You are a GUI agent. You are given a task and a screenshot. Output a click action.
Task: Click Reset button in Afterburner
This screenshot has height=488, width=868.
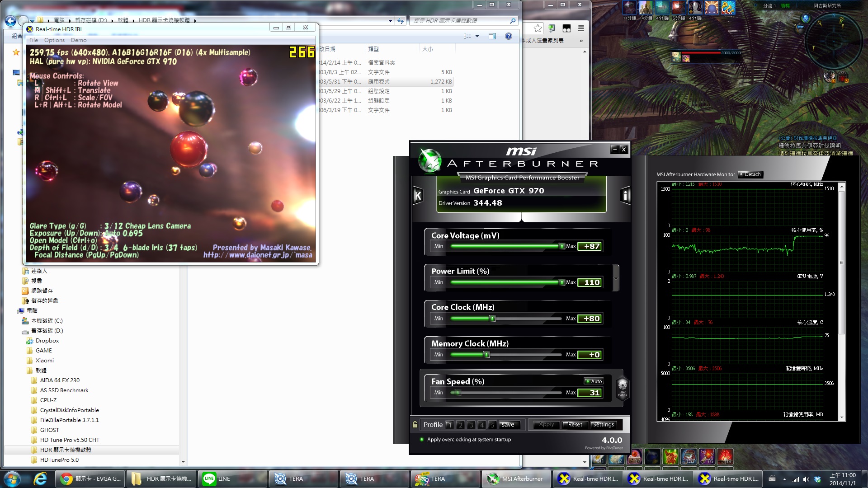point(575,425)
